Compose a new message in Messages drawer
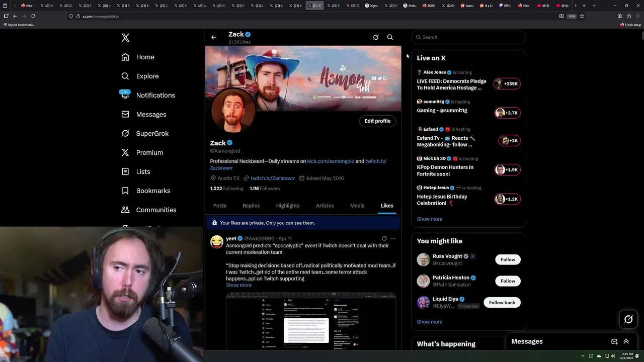This screenshot has height=362, width=644. [x=614, y=341]
